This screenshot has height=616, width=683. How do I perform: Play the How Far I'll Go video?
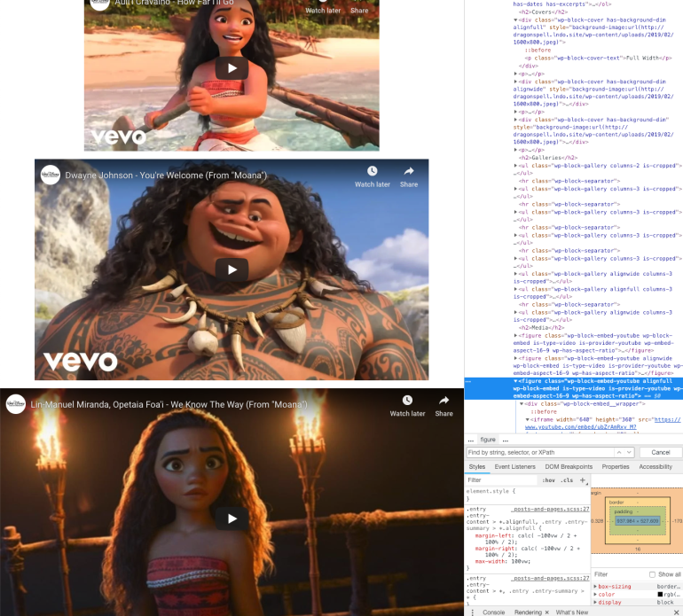click(232, 68)
